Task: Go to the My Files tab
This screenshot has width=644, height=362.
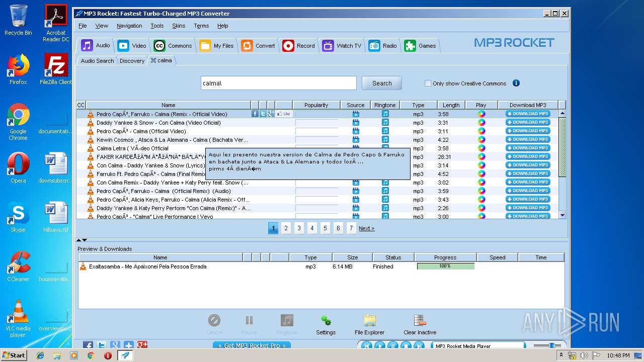Action: click(217, 46)
